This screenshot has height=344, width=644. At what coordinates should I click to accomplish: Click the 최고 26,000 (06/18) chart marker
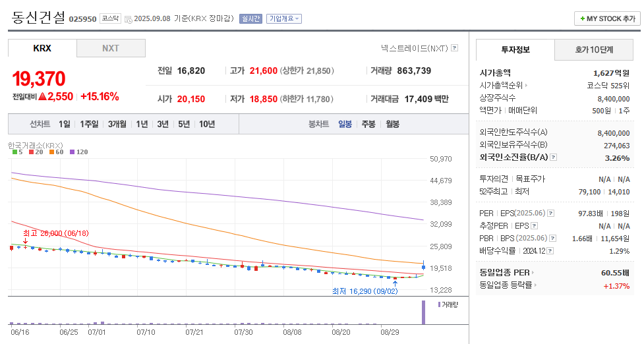[x=56, y=233]
